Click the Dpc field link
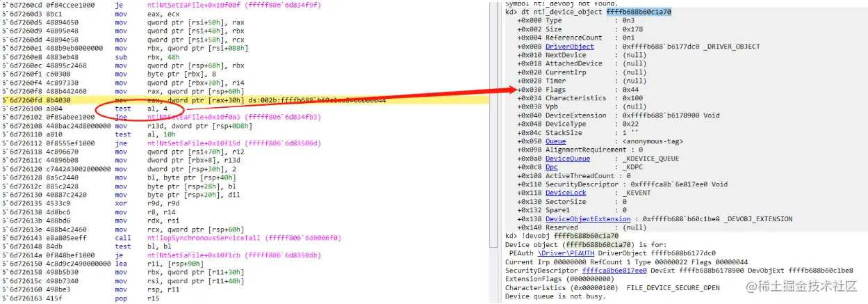This screenshot has height=304, width=868. pos(551,167)
